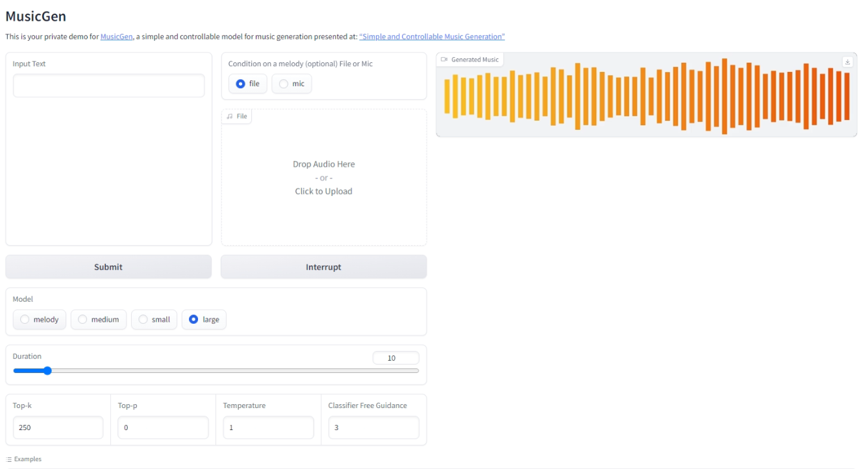The image size is (868, 469).
Task: Click the download icon on Generated Music
Action: pyautogui.click(x=848, y=62)
